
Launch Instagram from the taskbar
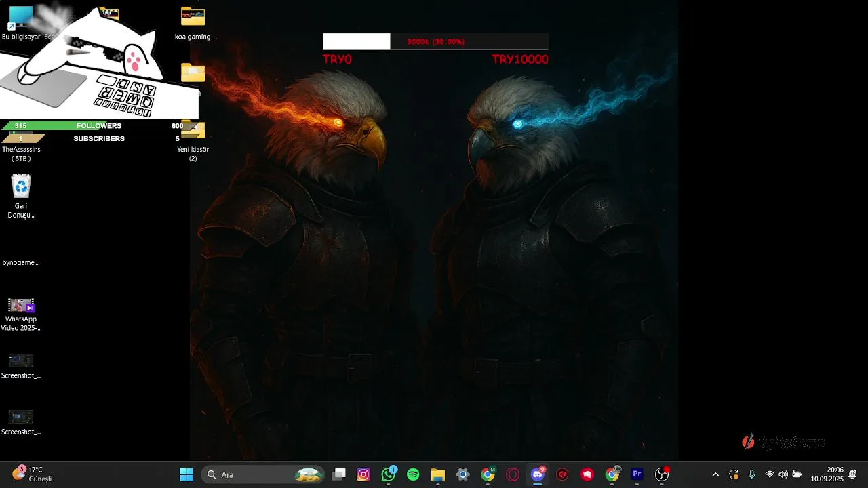tap(363, 474)
